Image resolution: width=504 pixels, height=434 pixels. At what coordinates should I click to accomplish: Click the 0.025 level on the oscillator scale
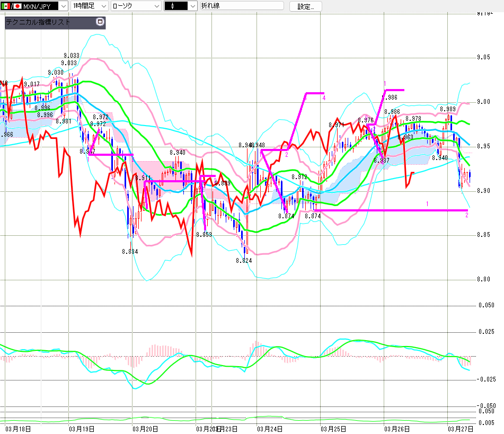click(487, 332)
